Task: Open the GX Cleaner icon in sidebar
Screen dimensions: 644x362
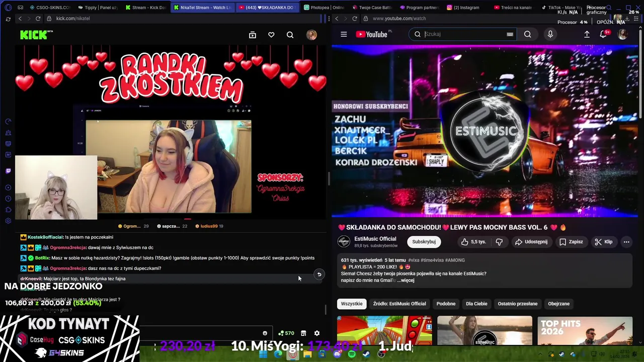Action: pos(8,133)
